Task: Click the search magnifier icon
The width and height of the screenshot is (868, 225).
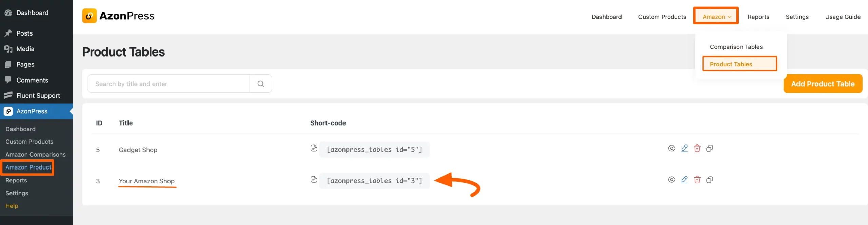Action: click(261, 83)
